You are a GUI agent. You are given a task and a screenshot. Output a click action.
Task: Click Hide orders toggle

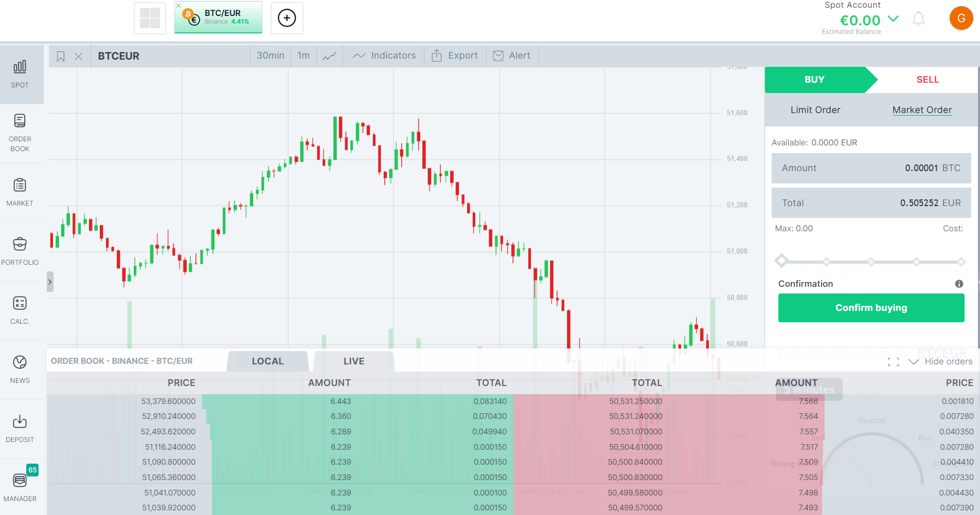tap(941, 362)
